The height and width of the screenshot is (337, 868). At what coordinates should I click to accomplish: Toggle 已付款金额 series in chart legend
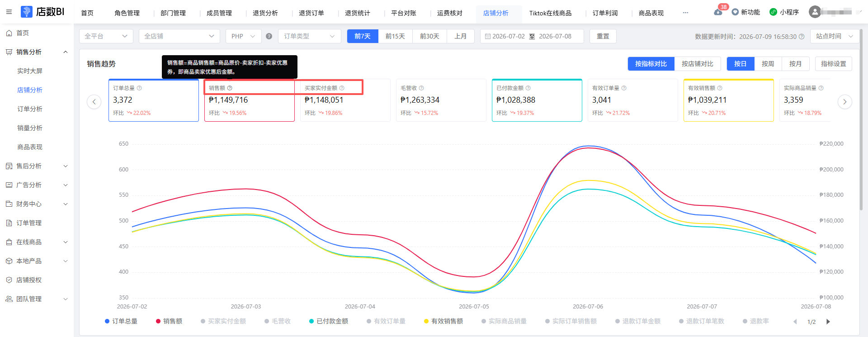click(328, 321)
